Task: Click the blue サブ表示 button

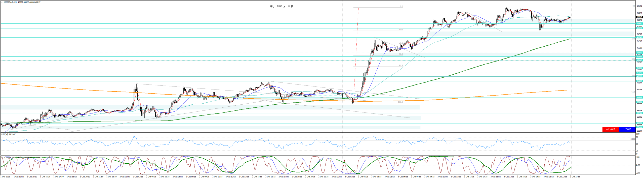Action: [x=627, y=129]
